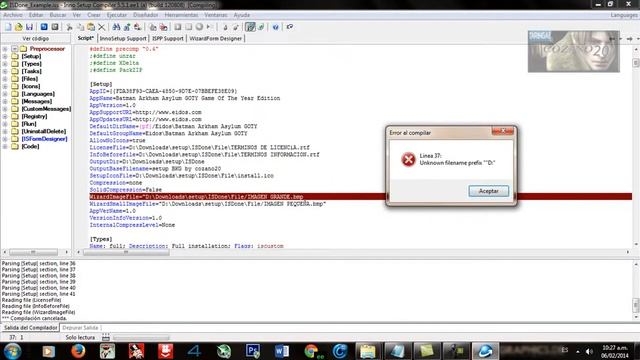
Task: Paste from clipboard toolbar icon
Action: tap(91, 27)
